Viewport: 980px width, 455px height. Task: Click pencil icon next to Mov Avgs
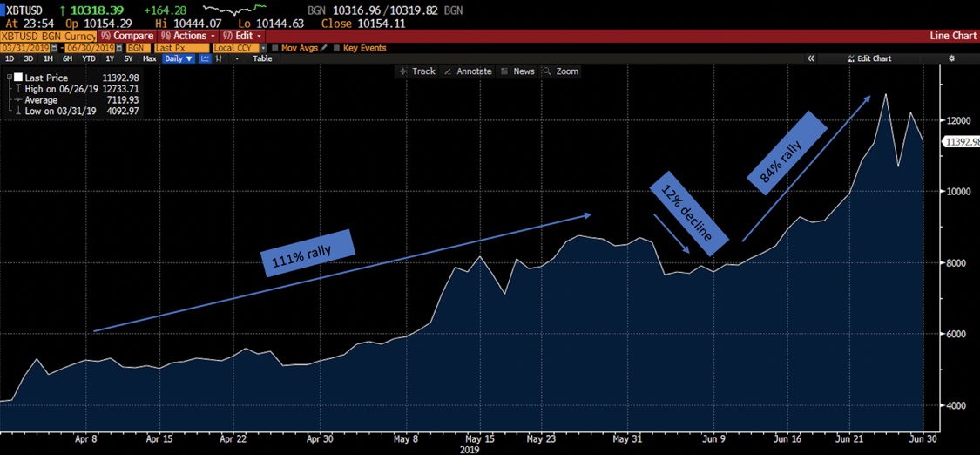click(x=324, y=48)
